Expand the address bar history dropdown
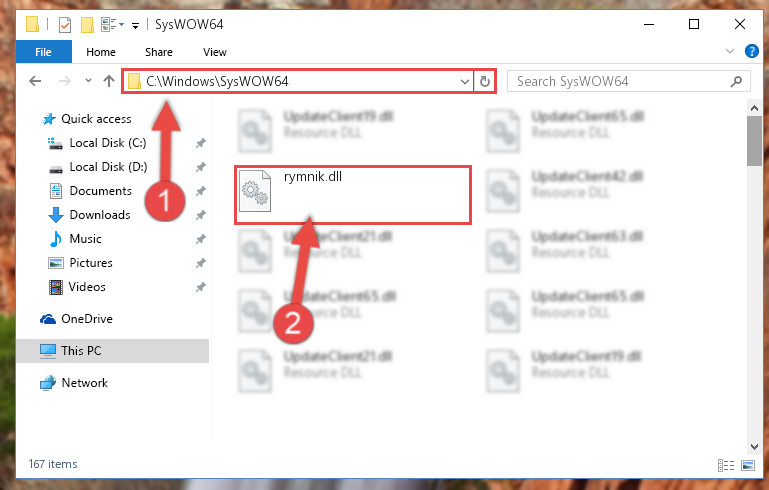Image resolution: width=769 pixels, height=490 pixels. 464,81
